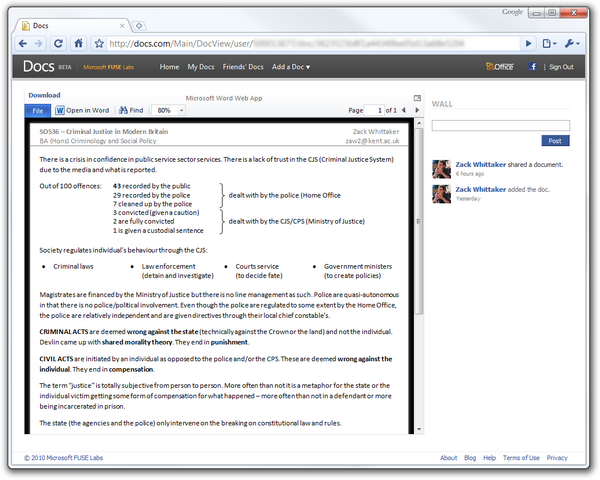600x480 pixels.
Task: Open the Microsoft FUSE Labs link
Action: pos(109,67)
